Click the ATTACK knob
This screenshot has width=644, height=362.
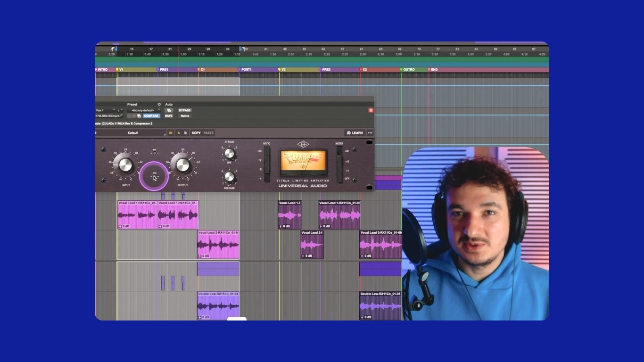[229, 153]
